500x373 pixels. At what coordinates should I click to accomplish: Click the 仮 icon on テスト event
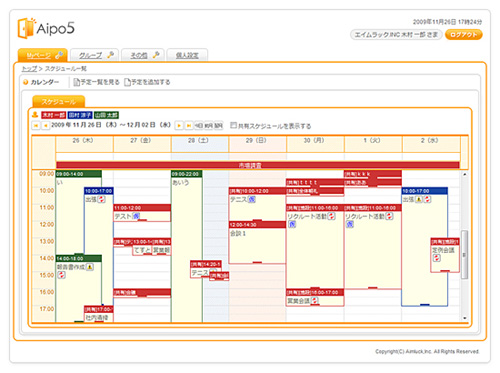coord(136,216)
